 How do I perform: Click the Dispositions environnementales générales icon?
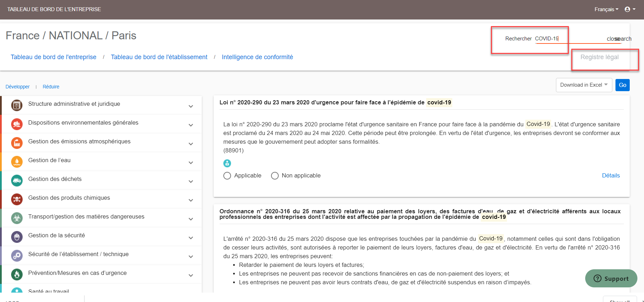pyautogui.click(x=17, y=124)
